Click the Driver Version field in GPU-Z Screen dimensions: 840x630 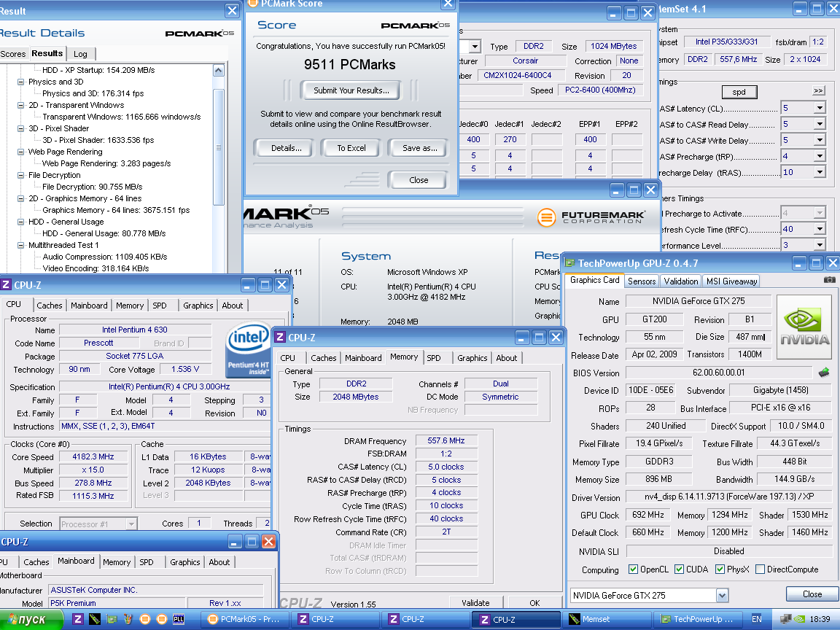(x=728, y=497)
